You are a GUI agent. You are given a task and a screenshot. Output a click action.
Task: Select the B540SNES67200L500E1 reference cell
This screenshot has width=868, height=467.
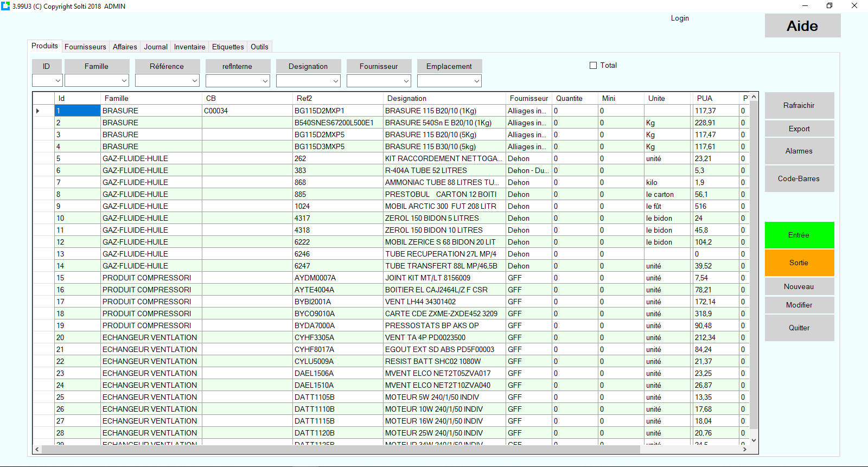pyautogui.click(x=338, y=123)
